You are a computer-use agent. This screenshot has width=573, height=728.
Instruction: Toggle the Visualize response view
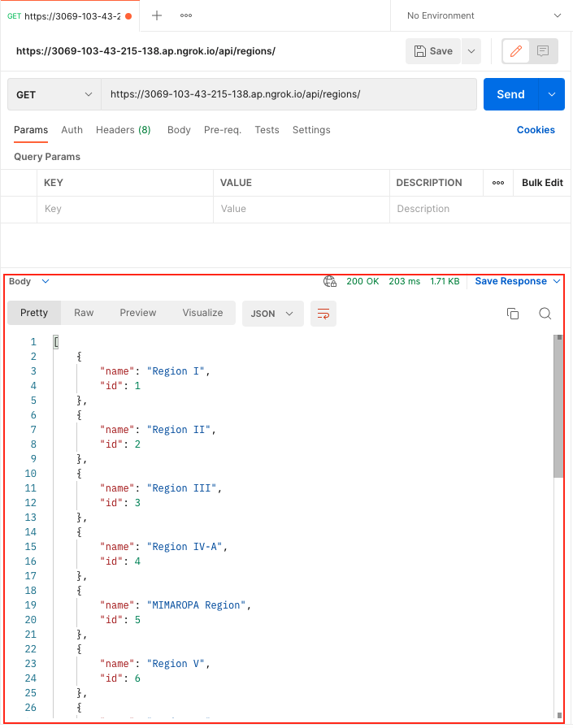click(x=202, y=313)
